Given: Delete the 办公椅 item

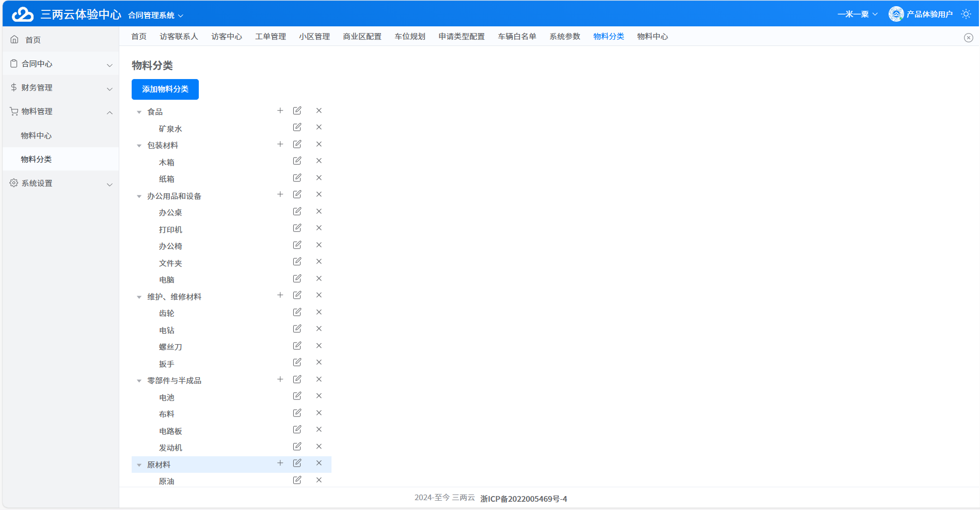Looking at the screenshot, I should [x=319, y=245].
